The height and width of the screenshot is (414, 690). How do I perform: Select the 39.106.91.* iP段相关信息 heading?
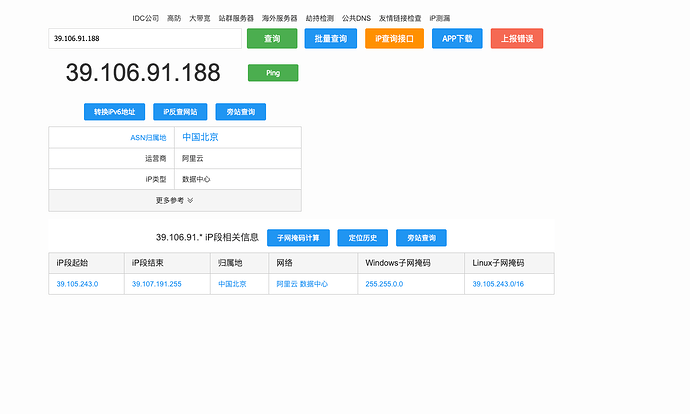[207, 238]
